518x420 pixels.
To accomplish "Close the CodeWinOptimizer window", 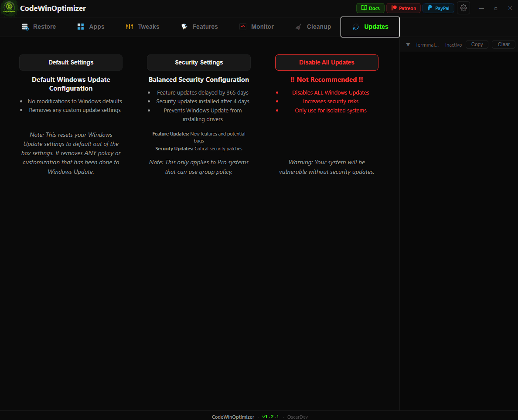I will point(510,8).
